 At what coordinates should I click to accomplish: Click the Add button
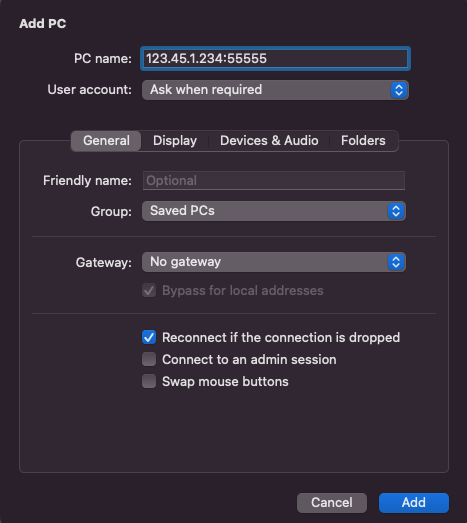414,503
